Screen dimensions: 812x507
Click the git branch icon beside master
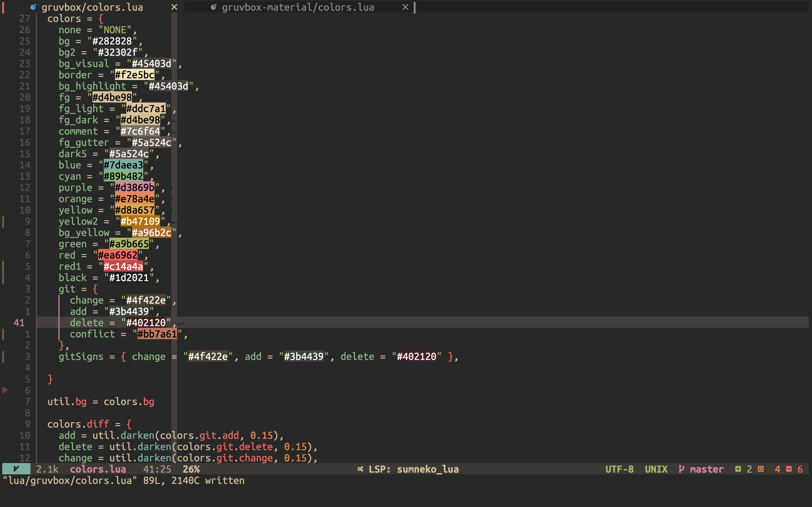(681, 469)
